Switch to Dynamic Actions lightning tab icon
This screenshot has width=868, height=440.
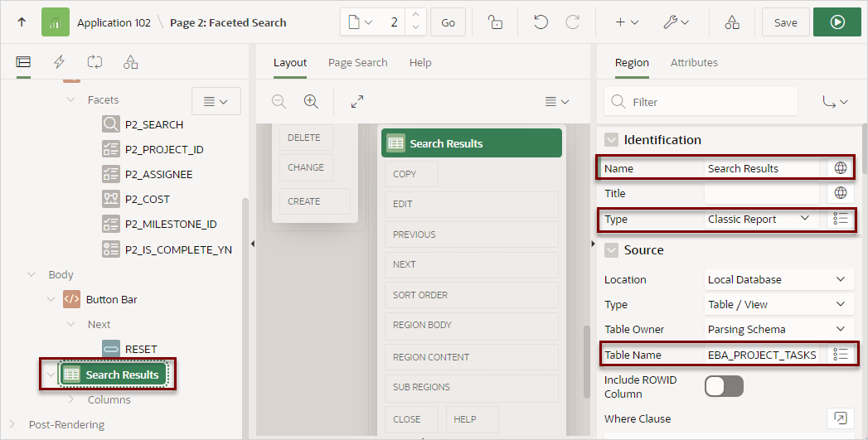pos(59,62)
